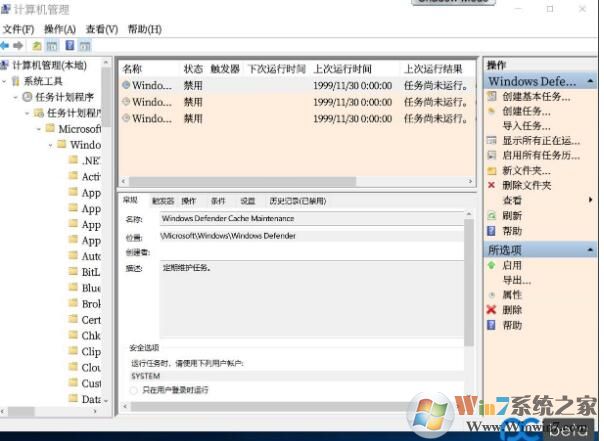Toggle the action pane toolbar icon

(x=85, y=46)
